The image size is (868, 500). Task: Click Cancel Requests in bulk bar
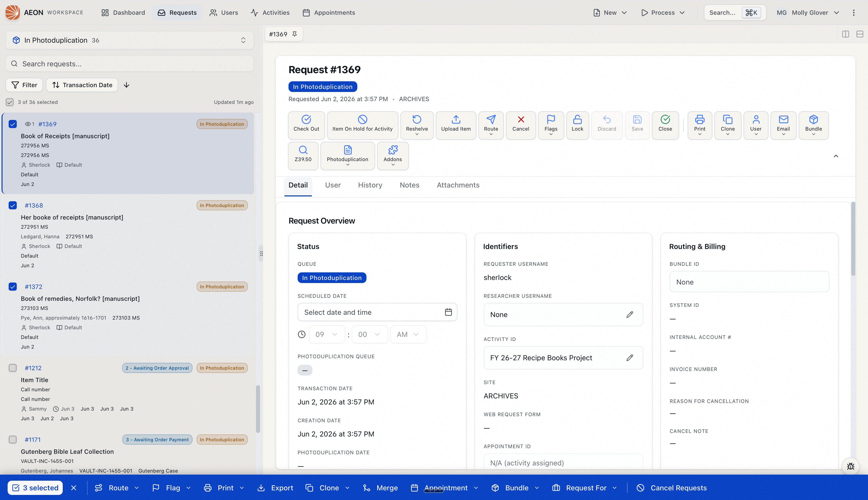[672, 488]
